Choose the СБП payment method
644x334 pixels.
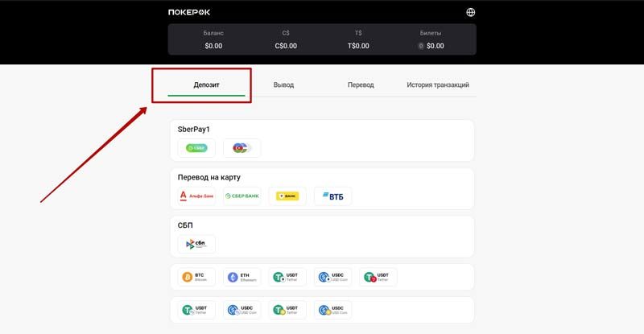(196, 244)
